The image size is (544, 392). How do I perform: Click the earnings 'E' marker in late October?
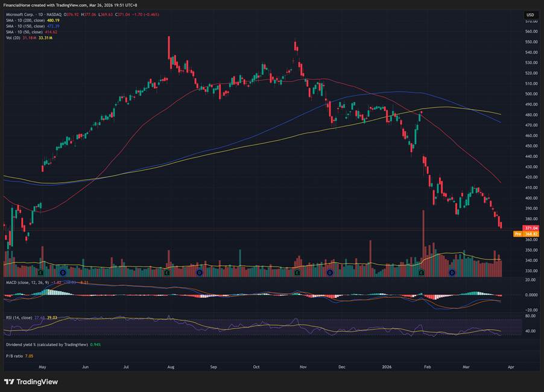coord(297,273)
